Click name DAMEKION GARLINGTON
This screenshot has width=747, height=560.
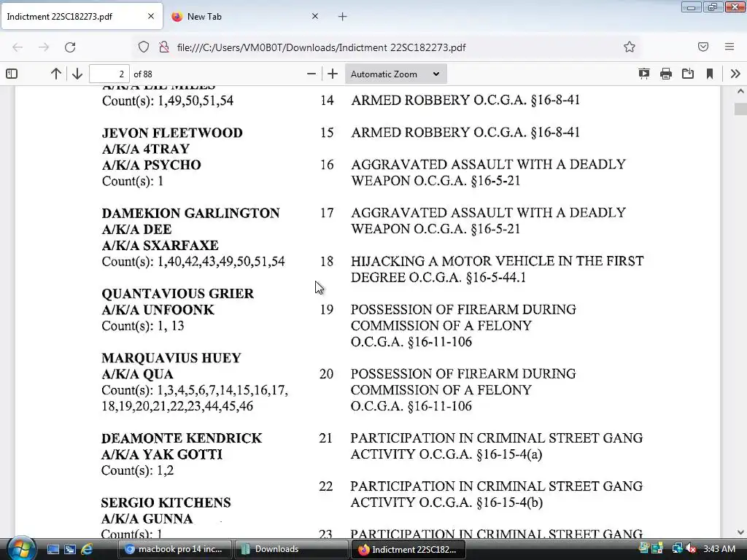click(x=190, y=213)
